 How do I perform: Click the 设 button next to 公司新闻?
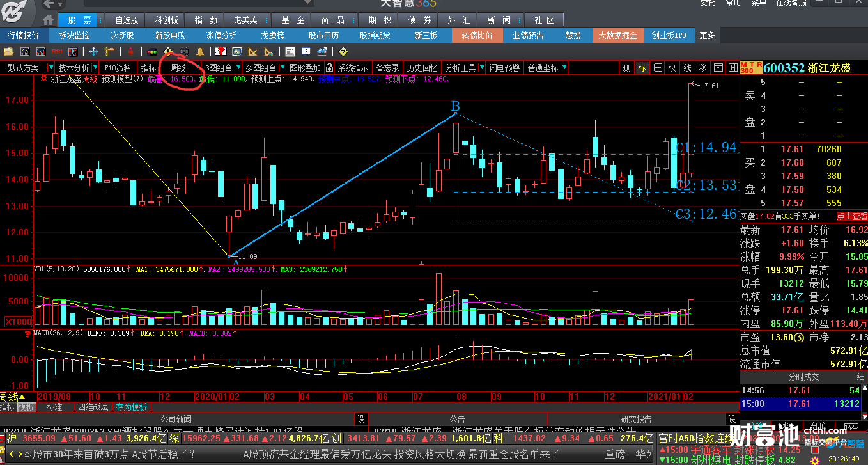click(x=360, y=420)
